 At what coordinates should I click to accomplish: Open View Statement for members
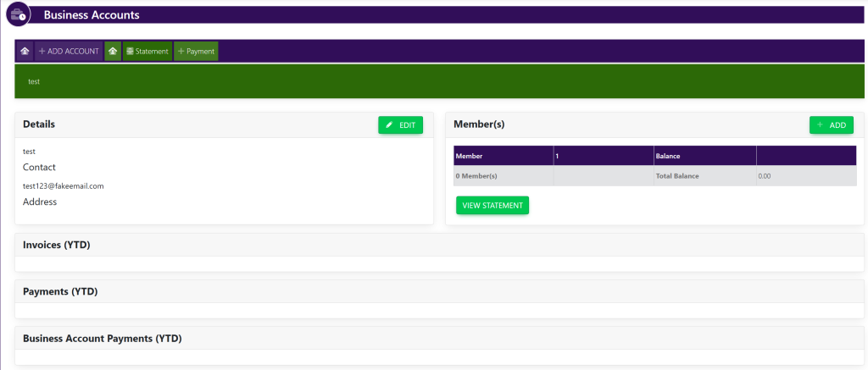[492, 206]
